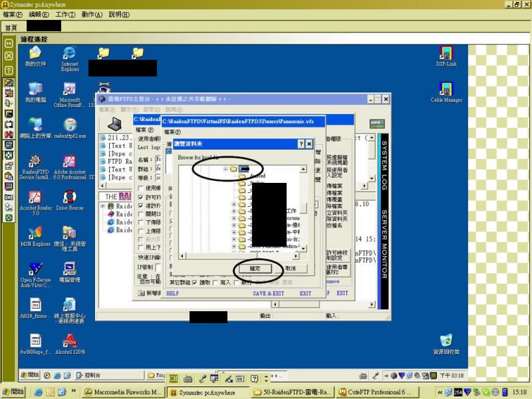This screenshot has width=532, height=399.
Task: Open 編輯(E) menu in pcAnywhere
Action: [39, 15]
